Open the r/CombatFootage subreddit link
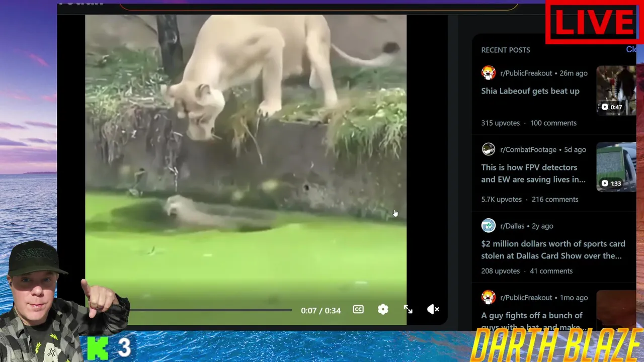The width and height of the screenshot is (644, 362). pyautogui.click(x=528, y=149)
